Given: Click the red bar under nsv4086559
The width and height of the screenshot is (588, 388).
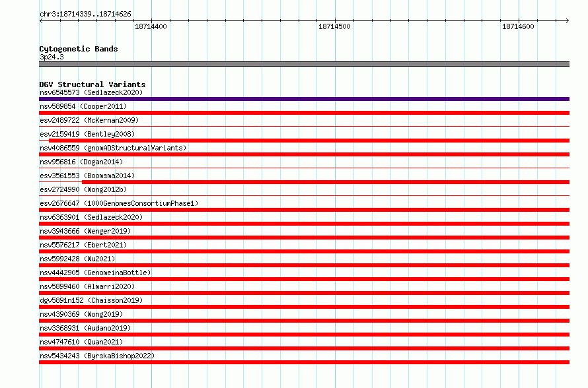Looking at the screenshot, I should pos(304,154).
